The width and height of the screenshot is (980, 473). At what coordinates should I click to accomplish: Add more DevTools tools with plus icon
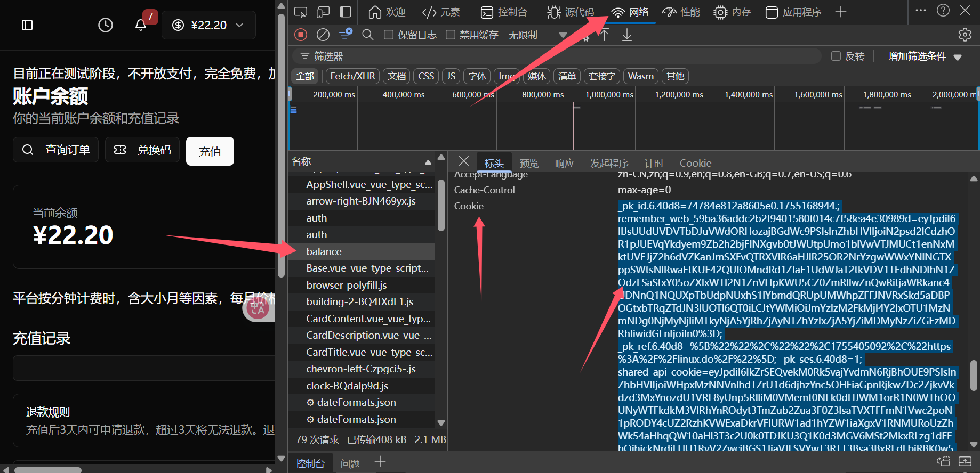(x=841, y=12)
